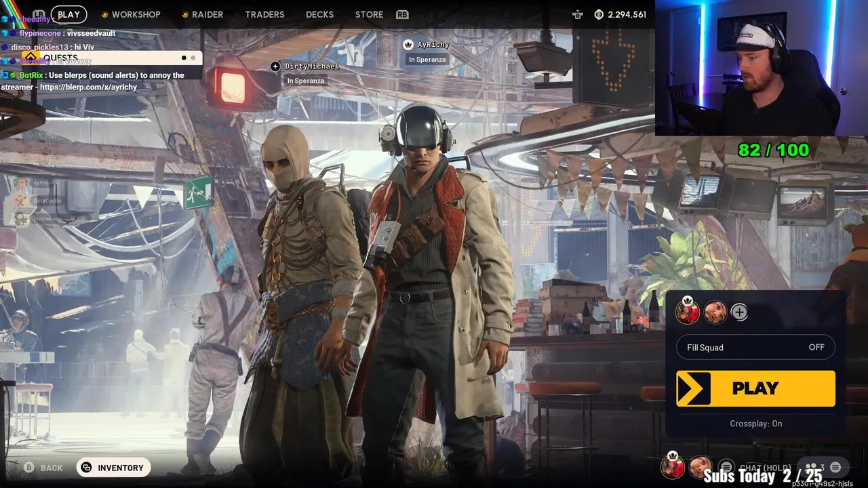Click the Crossplay: On label
This screenshot has height=488, width=868.
[756, 424]
